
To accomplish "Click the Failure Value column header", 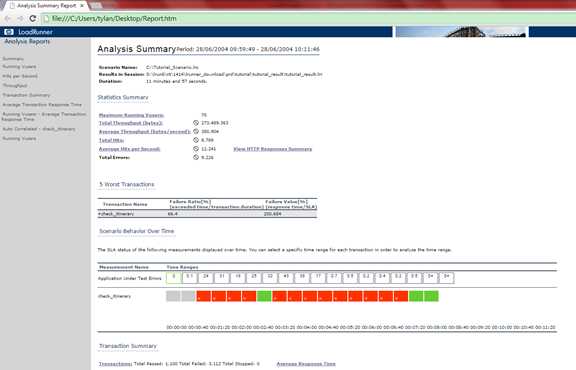I will click(290, 204).
